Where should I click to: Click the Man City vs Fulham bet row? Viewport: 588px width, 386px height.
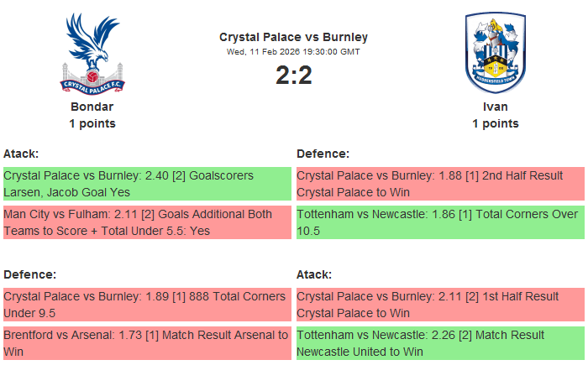[147, 222]
